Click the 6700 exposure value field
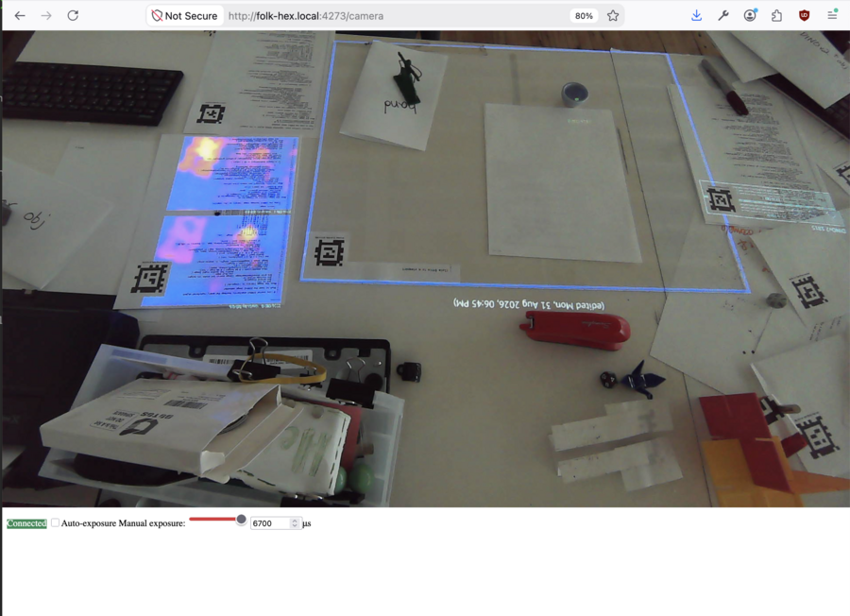Viewport: 850px width, 616px height. pos(276,523)
